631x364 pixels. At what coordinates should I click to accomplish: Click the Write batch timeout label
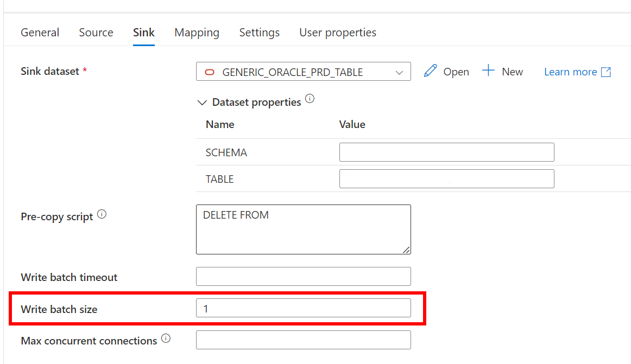pos(69,278)
